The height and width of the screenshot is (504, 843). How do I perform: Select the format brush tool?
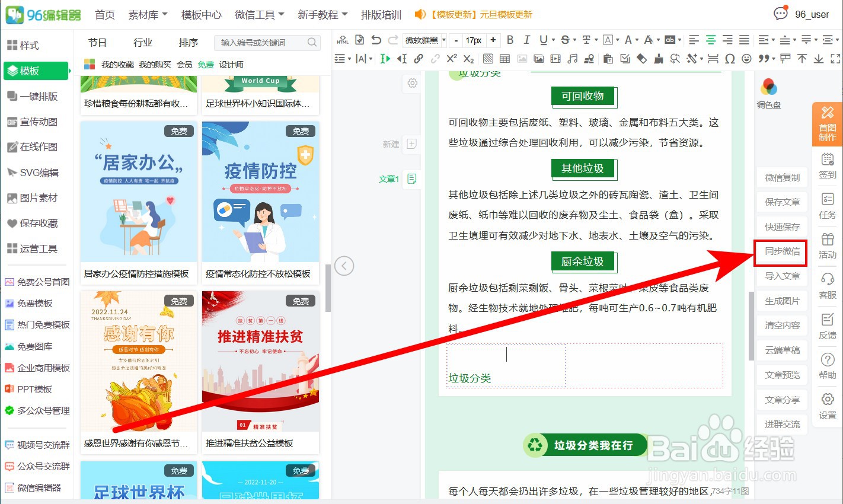click(x=659, y=59)
